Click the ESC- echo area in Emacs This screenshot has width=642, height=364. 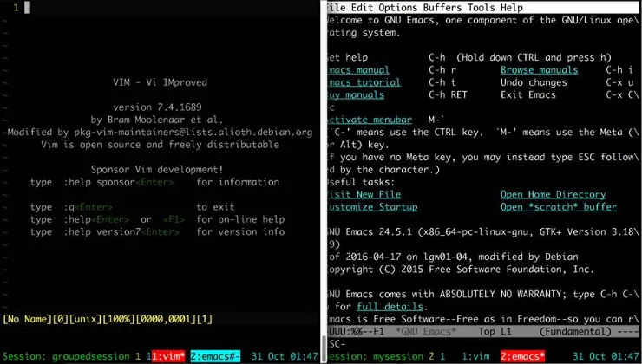tap(336, 343)
